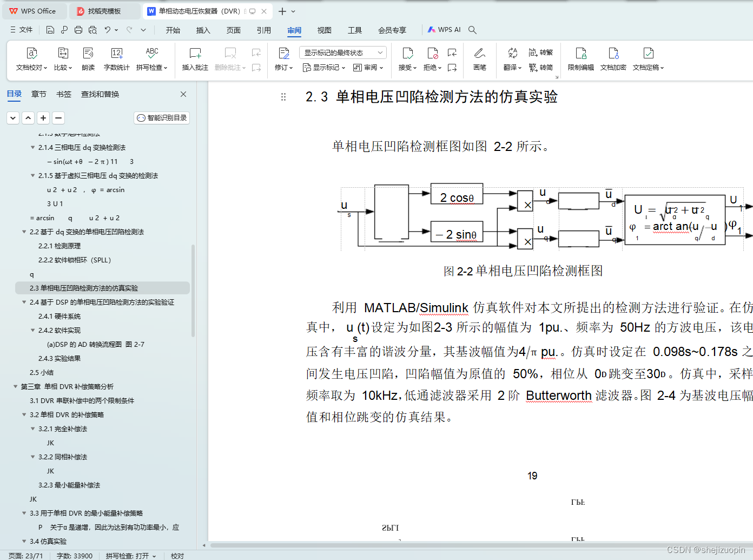Click the 字数: 33900 status bar entry

coord(75,556)
